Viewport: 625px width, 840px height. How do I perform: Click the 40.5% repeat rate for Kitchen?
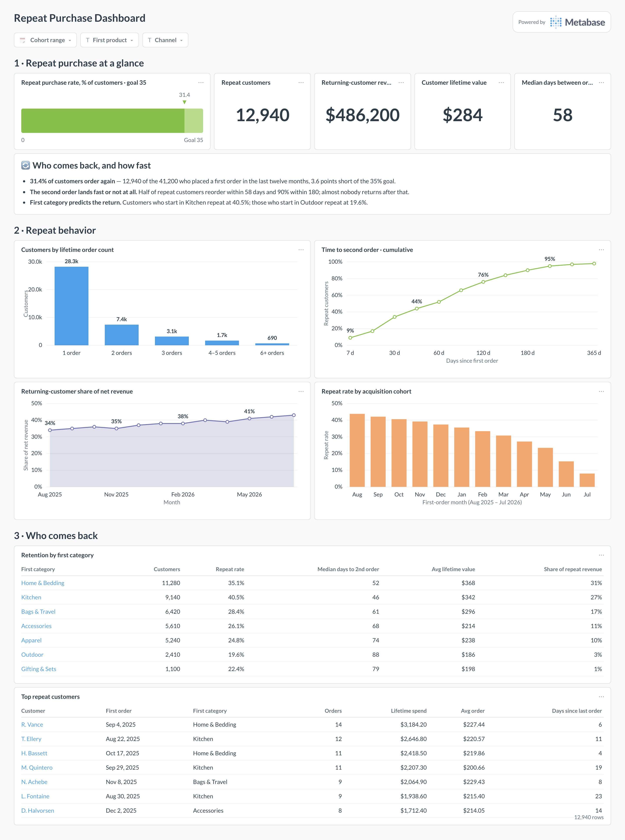[236, 597]
